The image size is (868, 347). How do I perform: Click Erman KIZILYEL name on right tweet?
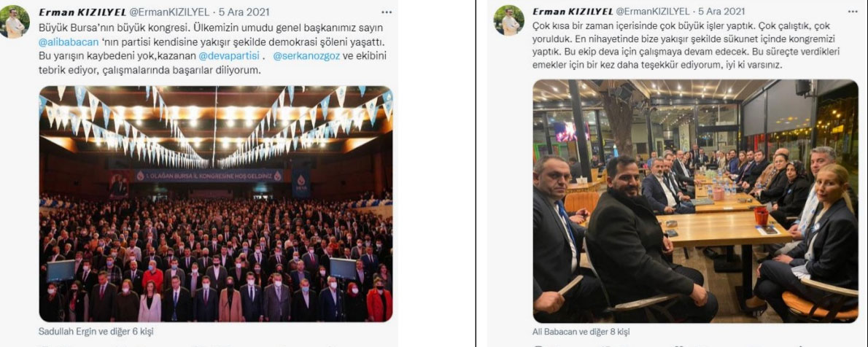tap(573, 12)
